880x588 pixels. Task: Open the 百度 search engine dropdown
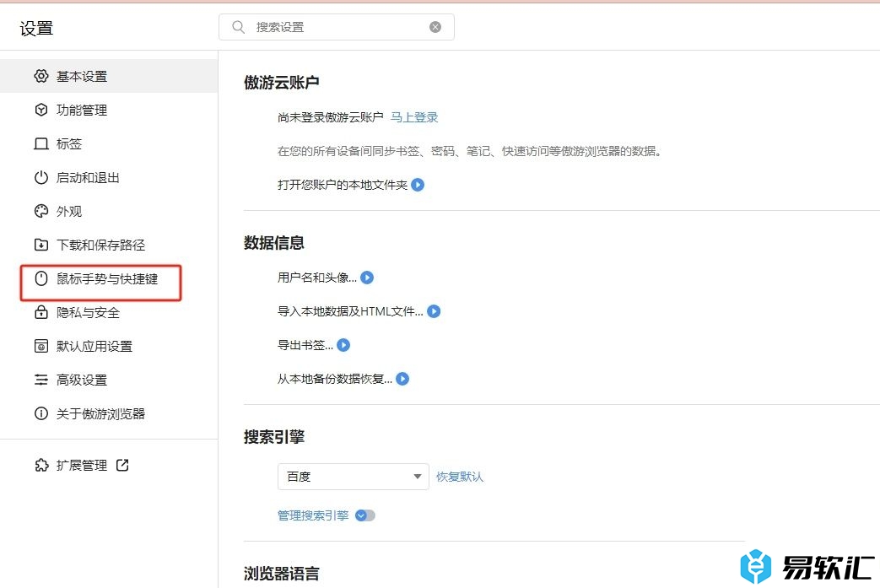tap(353, 477)
